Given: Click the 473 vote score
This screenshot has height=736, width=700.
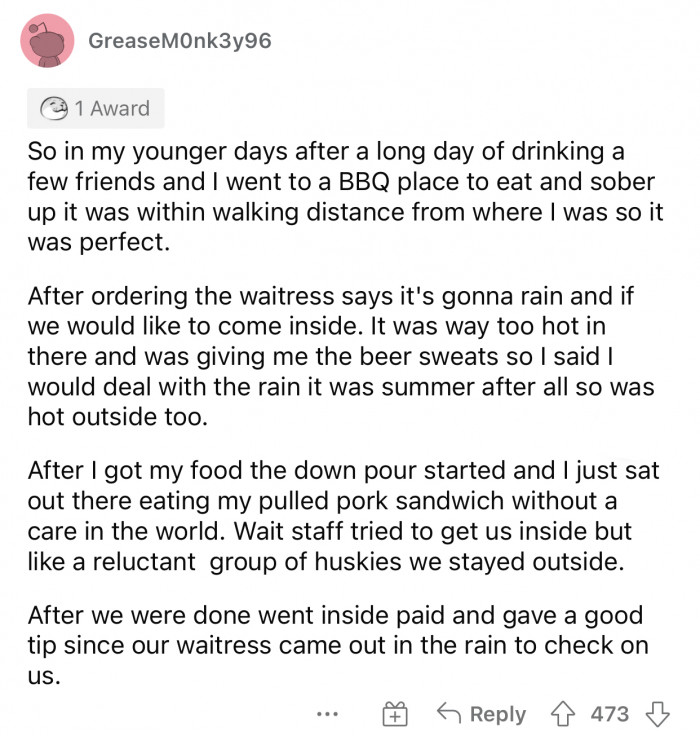Looking at the screenshot, I should (609, 714).
